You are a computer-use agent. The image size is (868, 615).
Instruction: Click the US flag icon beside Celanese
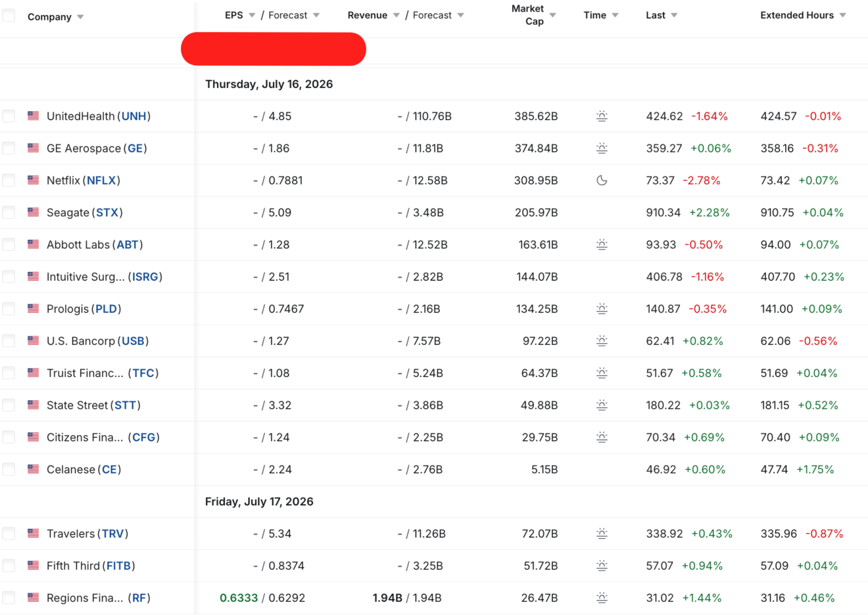point(33,469)
